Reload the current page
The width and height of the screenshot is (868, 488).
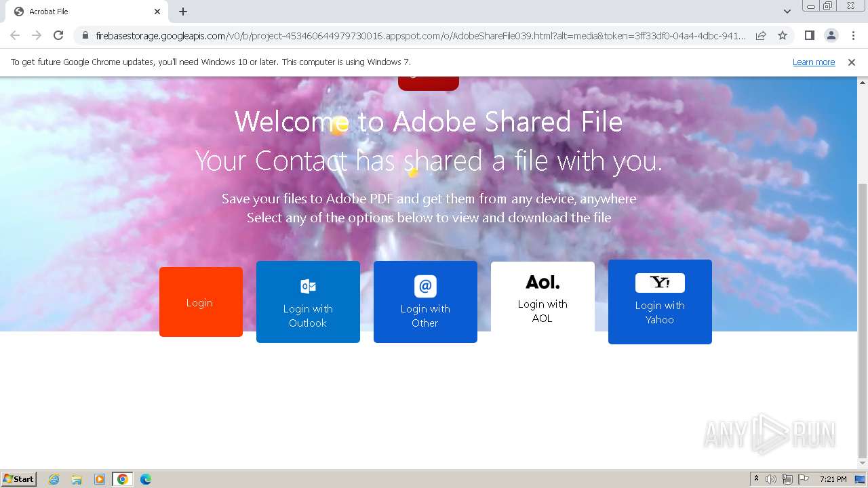pos(58,35)
